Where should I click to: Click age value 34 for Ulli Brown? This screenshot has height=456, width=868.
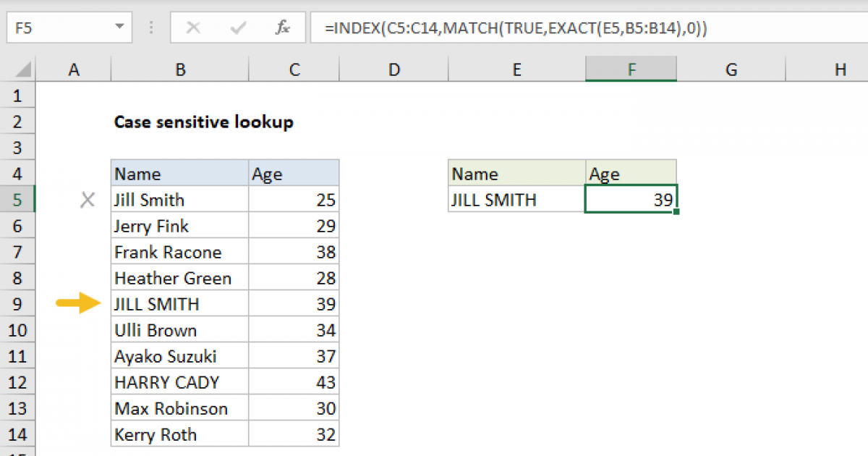(294, 330)
